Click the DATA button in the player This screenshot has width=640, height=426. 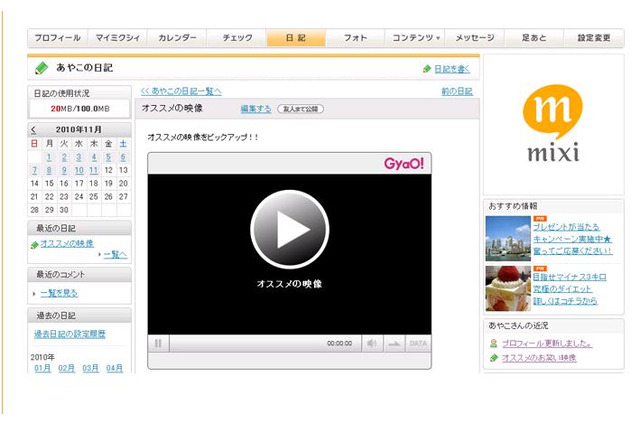click(418, 344)
